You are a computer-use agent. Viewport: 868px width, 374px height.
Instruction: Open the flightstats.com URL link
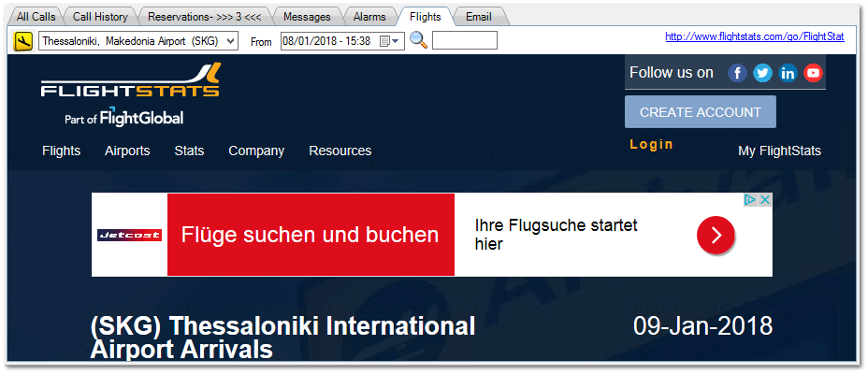point(755,36)
